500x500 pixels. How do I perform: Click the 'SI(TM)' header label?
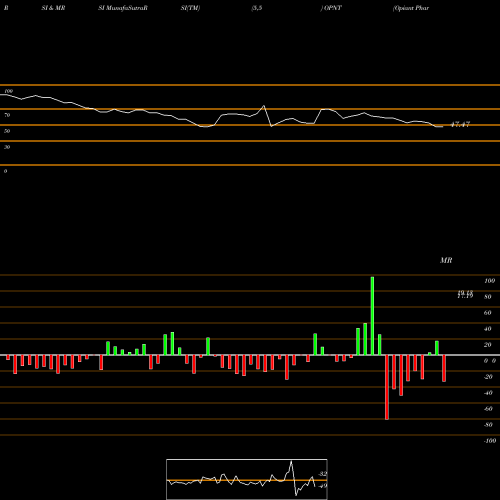click(190, 8)
